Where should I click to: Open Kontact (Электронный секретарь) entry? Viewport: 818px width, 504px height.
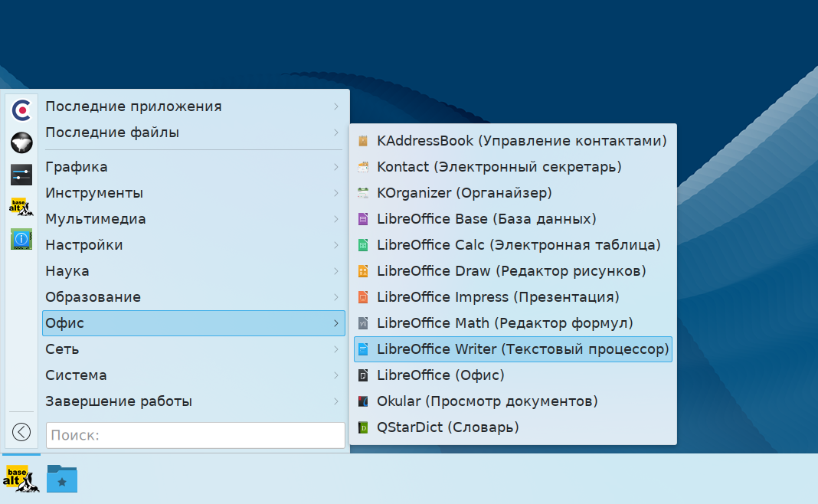(499, 167)
